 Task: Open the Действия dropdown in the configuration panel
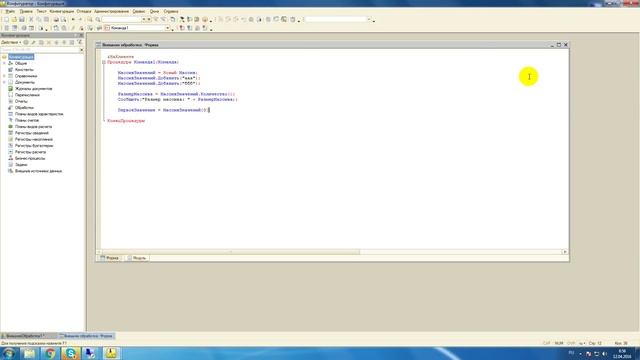pos(11,42)
